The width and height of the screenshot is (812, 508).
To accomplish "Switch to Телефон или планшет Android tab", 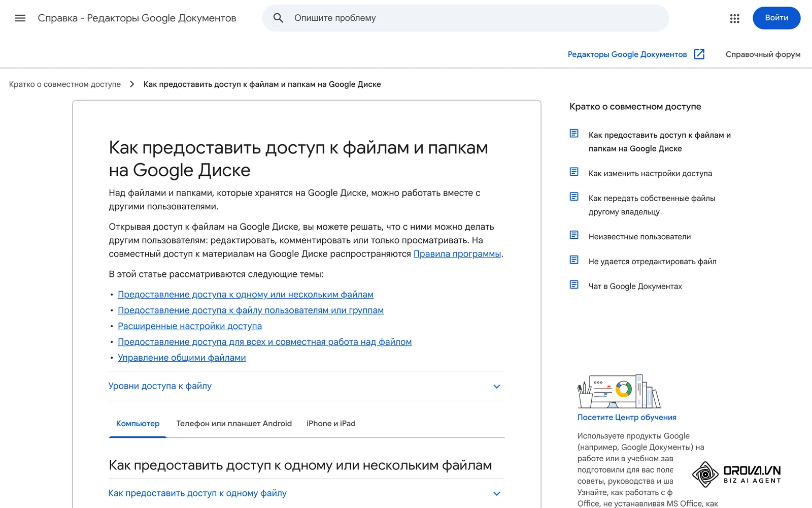I will 234,424.
